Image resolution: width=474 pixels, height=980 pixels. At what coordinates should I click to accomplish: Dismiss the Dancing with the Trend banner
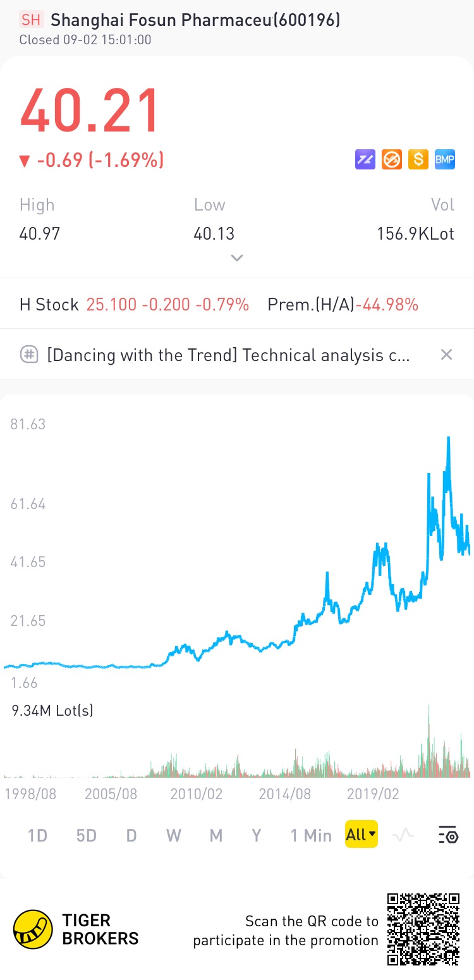click(446, 355)
